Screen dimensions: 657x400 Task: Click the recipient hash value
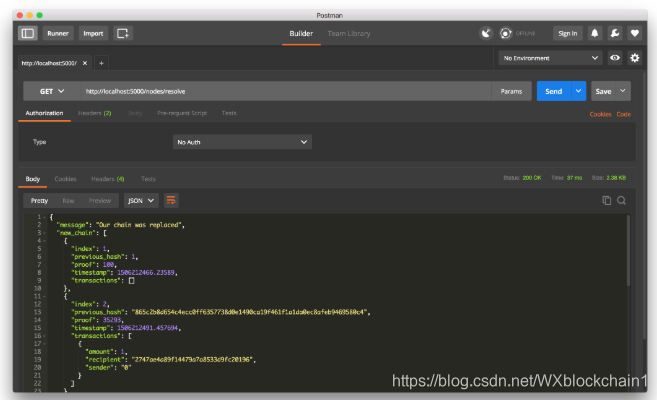[192, 360]
